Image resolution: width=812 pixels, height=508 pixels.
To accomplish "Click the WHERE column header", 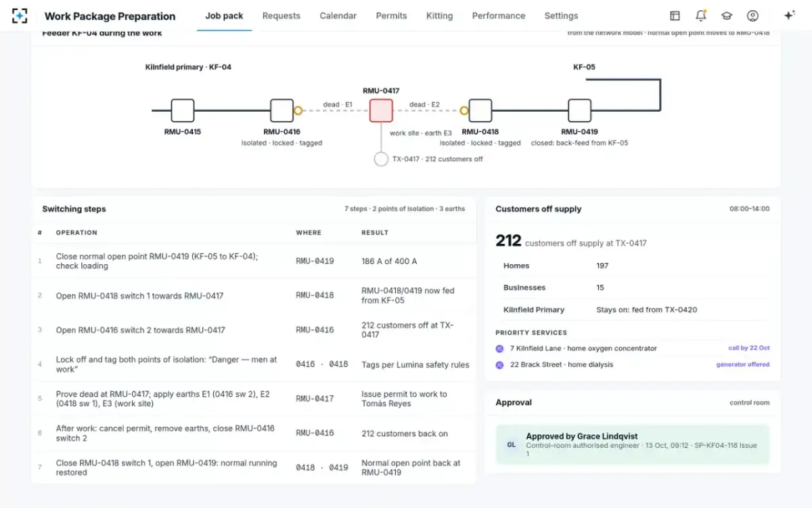I will tap(309, 232).
